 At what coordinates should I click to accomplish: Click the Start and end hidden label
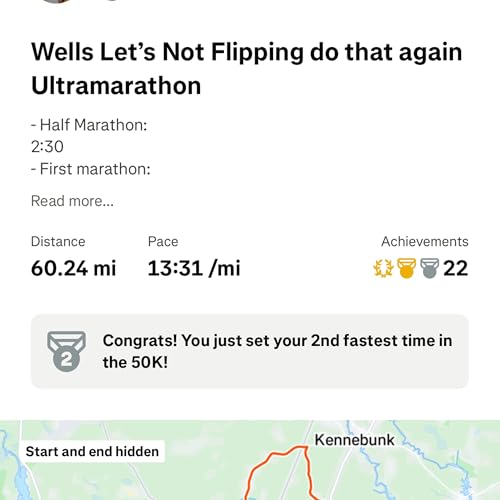[92, 452]
